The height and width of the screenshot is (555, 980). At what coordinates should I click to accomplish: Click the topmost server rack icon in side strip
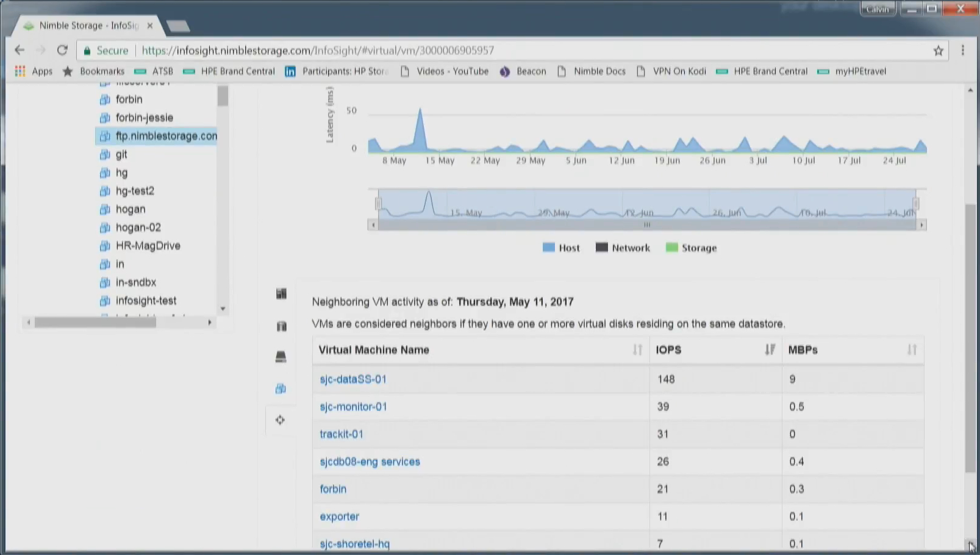(281, 294)
